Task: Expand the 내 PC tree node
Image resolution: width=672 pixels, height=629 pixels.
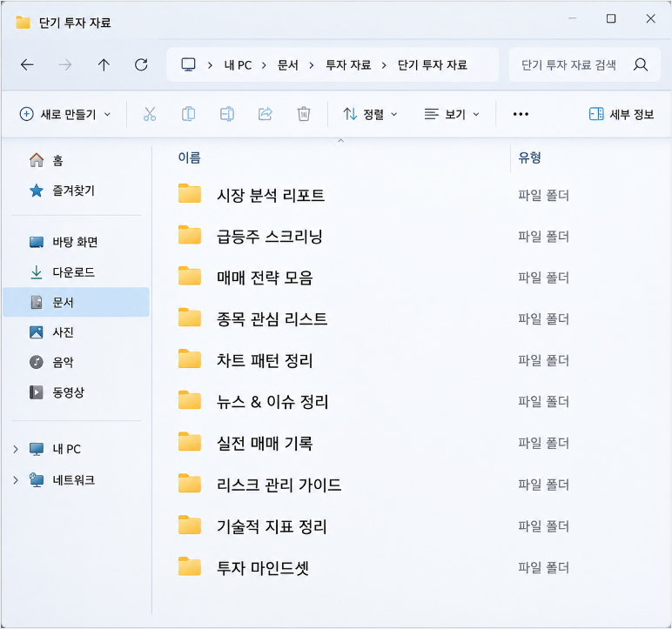Action: click(x=16, y=449)
